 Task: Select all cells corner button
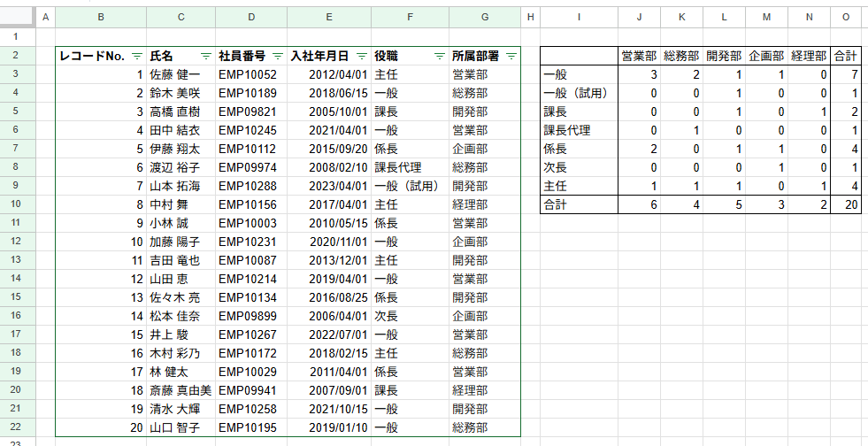click(x=18, y=17)
